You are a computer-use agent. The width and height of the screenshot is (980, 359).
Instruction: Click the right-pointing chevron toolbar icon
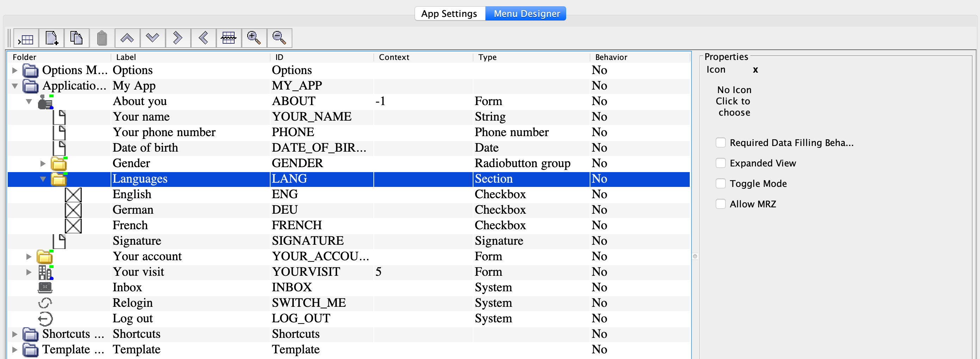coord(178,38)
